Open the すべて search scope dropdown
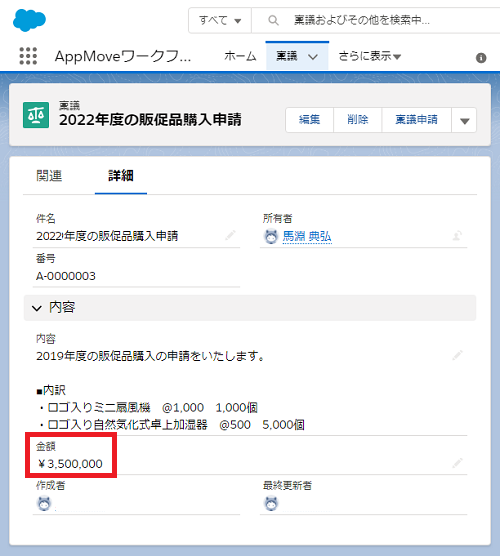This screenshot has height=556, width=500. click(220, 21)
